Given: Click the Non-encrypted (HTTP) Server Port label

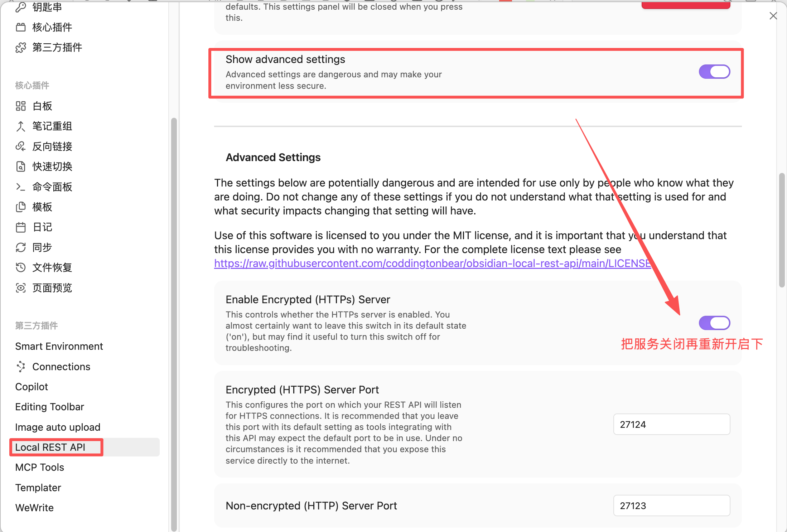Looking at the screenshot, I should 311,506.
